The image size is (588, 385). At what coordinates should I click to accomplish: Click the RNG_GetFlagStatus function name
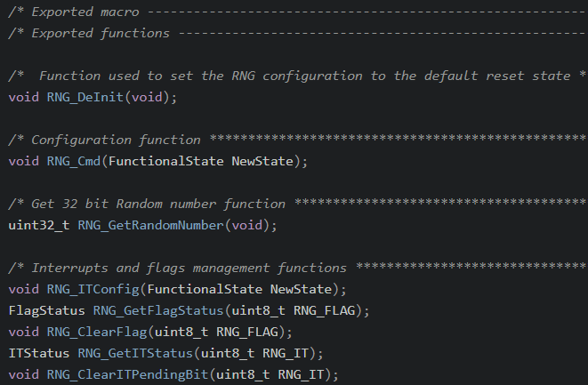[158, 311]
